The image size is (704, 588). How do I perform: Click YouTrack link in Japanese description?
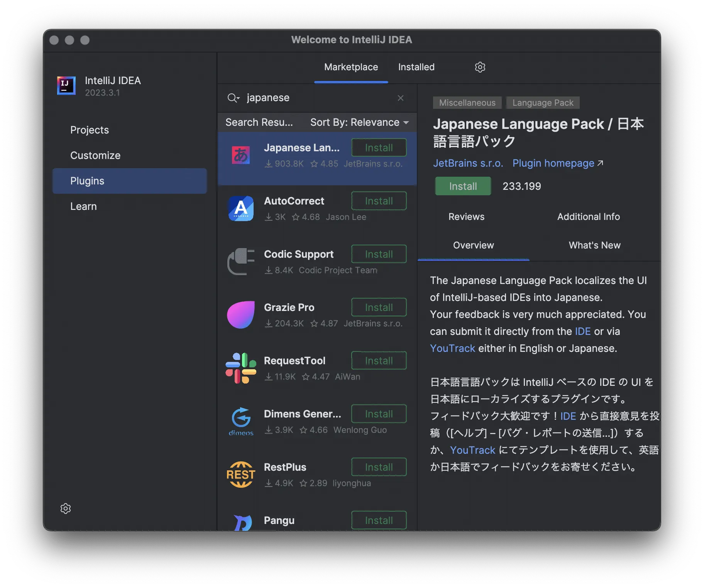tap(472, 450)
